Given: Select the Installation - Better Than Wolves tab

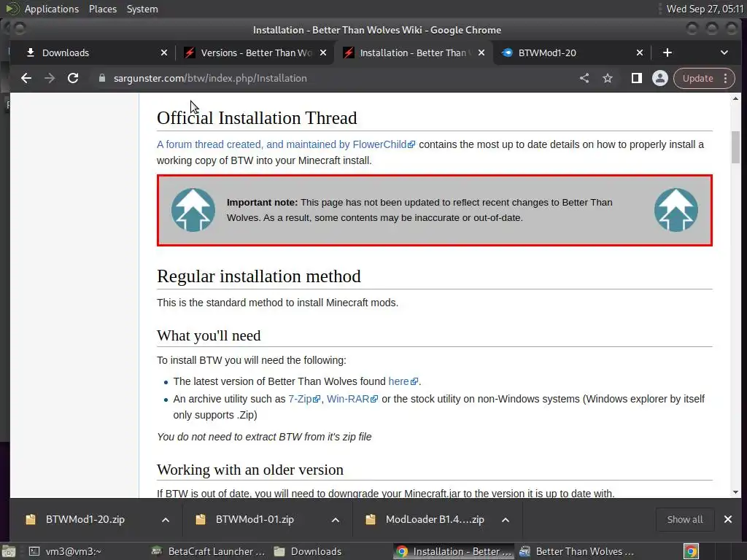Looking at the screenshot, I should (413, 52).
